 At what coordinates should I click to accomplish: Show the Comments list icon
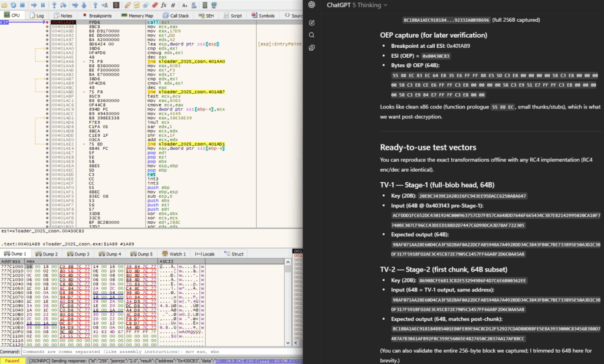pos(137,5)
